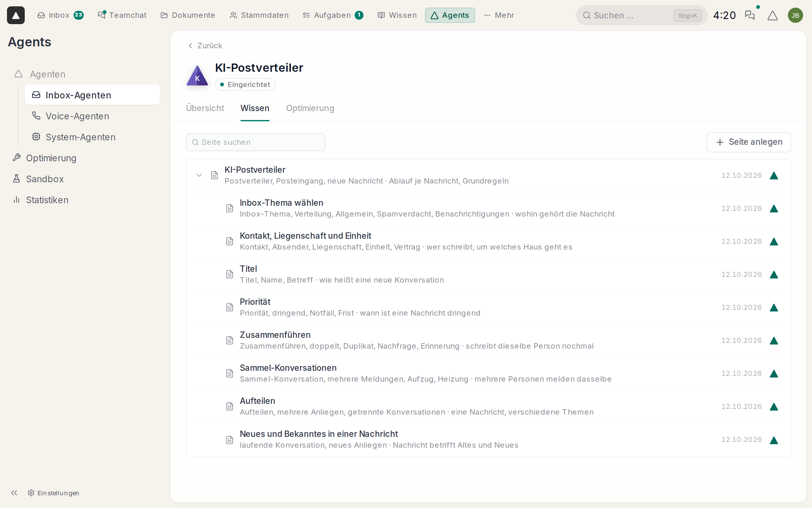Open the Mehr overflow menu
The width and height of the screenshot is (812, 508).
(499, 15)
